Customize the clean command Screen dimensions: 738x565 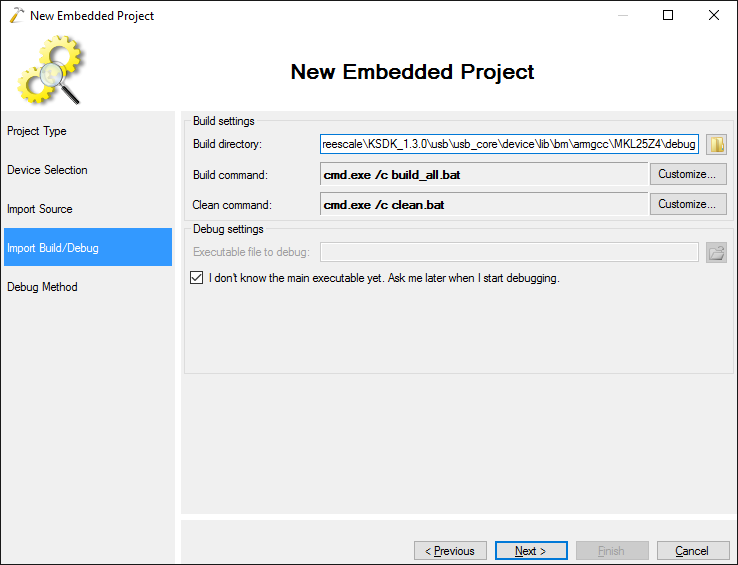pos(688,204)
